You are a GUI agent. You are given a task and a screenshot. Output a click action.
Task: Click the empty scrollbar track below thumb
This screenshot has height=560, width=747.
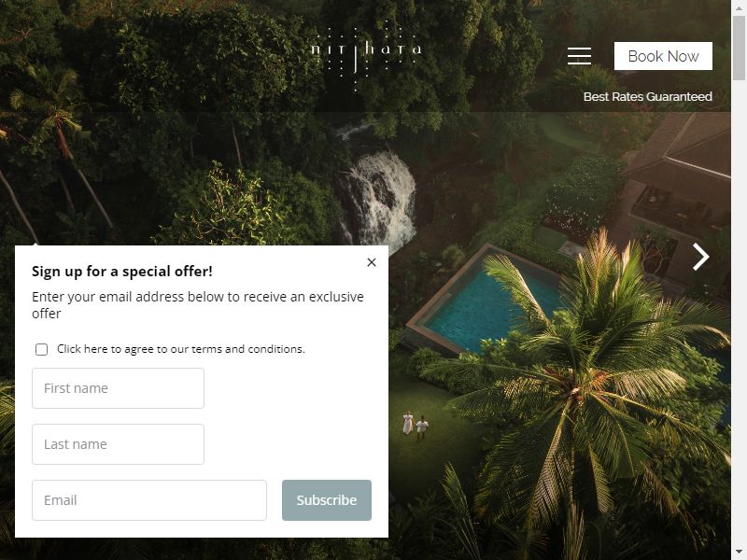click(x=739, y=310)
